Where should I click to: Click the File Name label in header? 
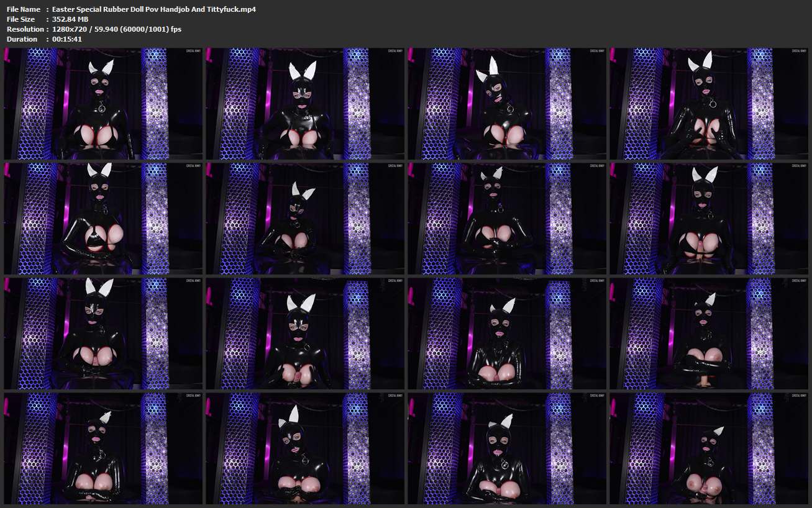point(24,9)
